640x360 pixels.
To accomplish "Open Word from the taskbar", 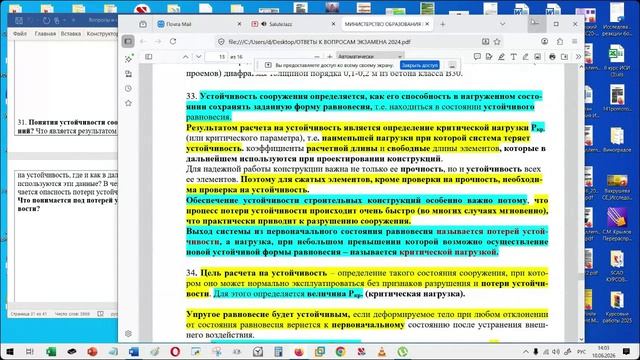I will tap(134, 351).
